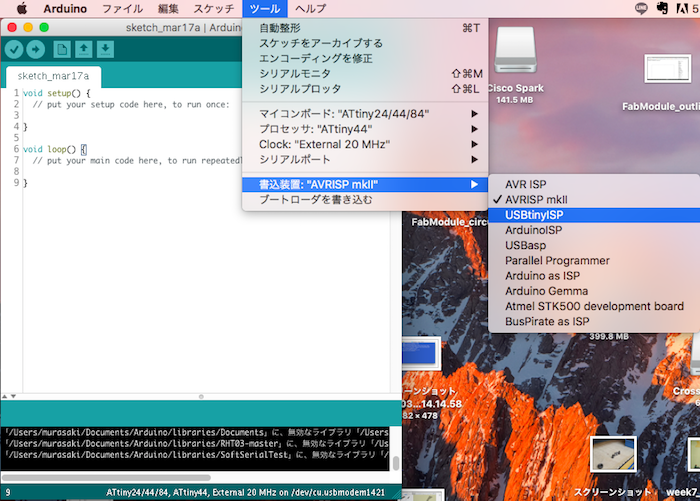Open the Arduino application menu
Image resolution: width=700 pixels, height=501 pixels.
click(65, 8)
